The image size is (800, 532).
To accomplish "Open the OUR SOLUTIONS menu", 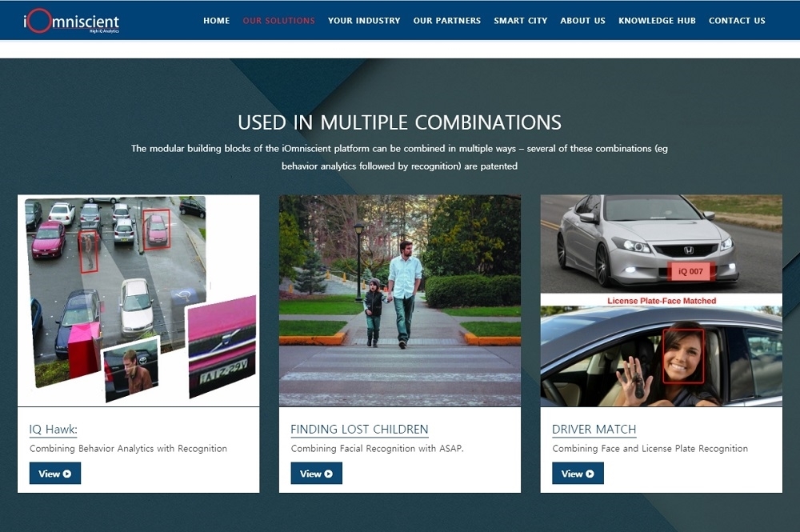I will pos(278,21).
